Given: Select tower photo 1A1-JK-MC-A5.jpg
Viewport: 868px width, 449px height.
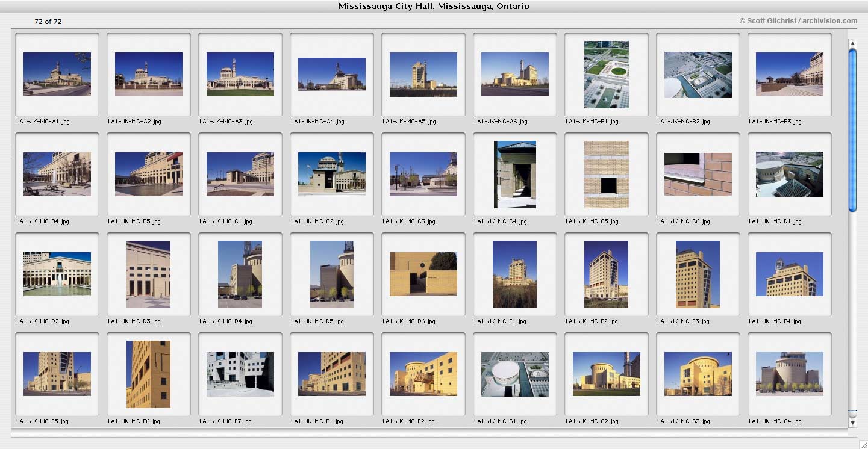Looking at the screenshot, I should click(423, 74).
